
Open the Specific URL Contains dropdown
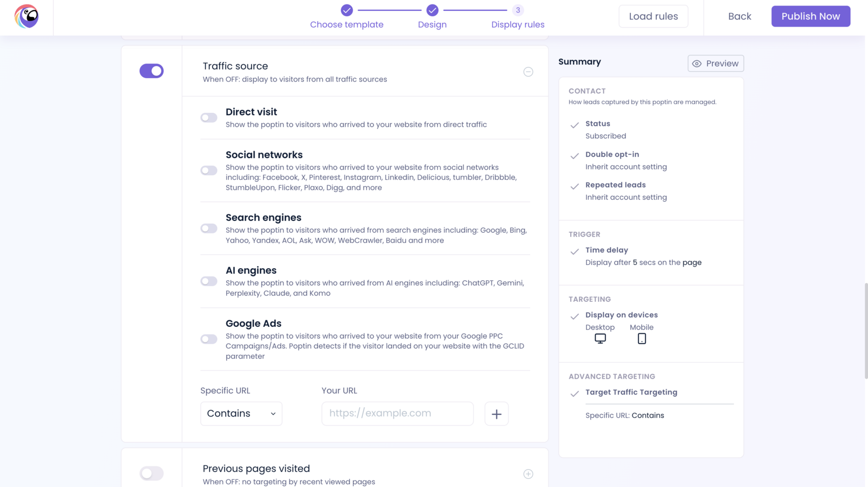point(241,414)
